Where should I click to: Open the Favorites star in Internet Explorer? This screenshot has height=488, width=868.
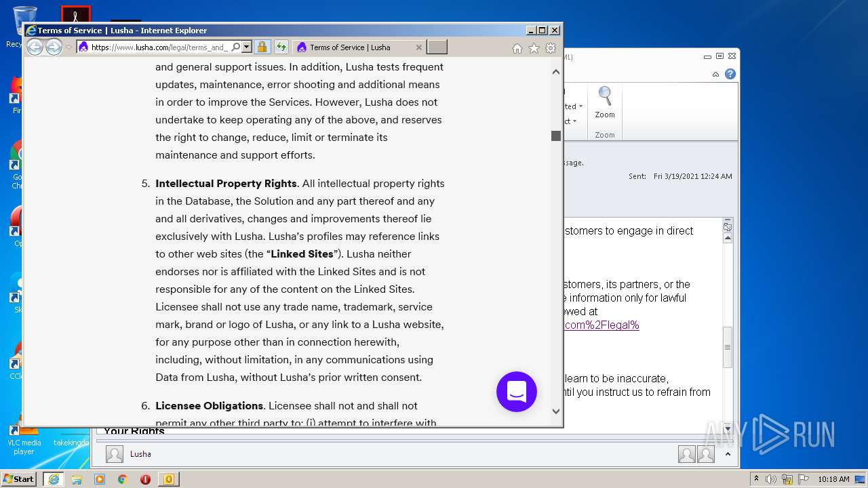pyautogui.click(x=534, y=48)
